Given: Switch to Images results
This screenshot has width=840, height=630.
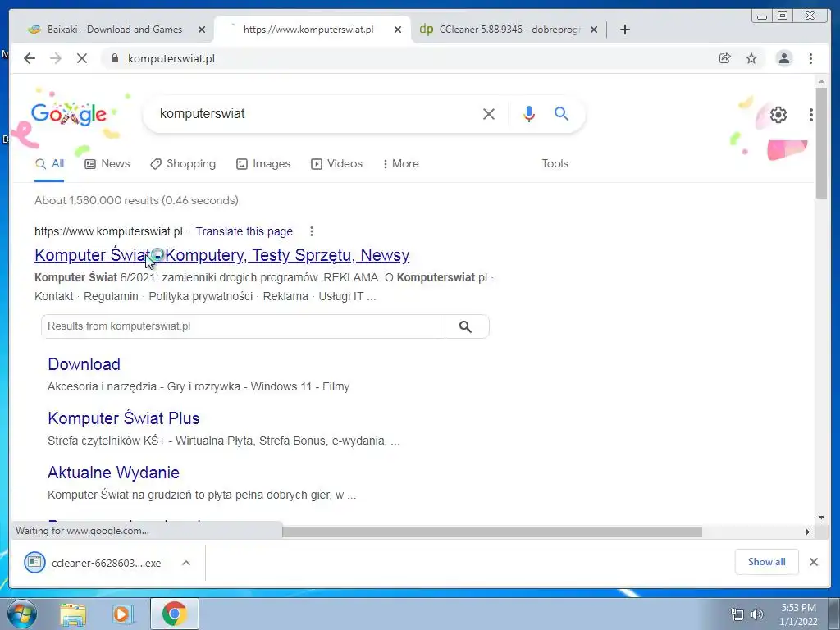Looking at the screenshot, I should tap(263, 164).
